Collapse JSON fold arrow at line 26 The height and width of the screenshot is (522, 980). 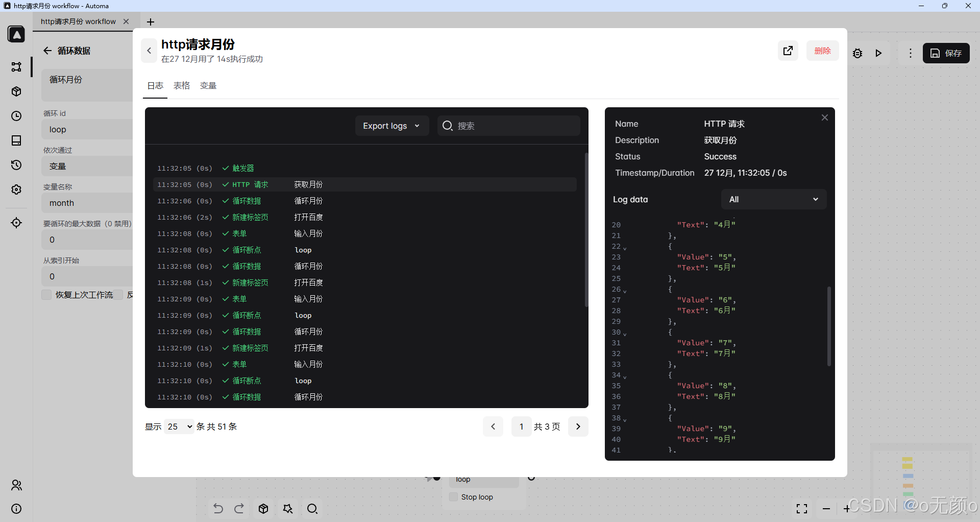(625, 291)
